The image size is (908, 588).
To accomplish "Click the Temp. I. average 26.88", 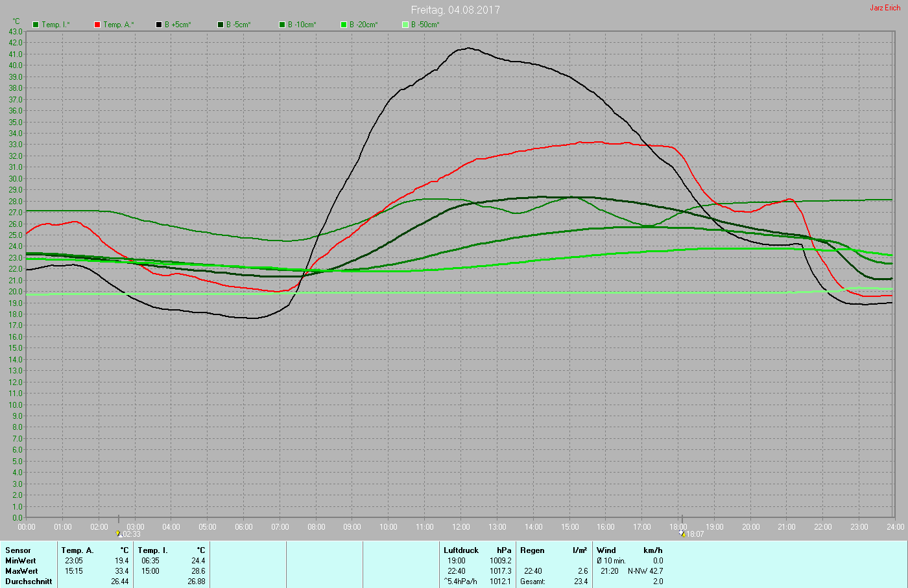I will 197,582.
